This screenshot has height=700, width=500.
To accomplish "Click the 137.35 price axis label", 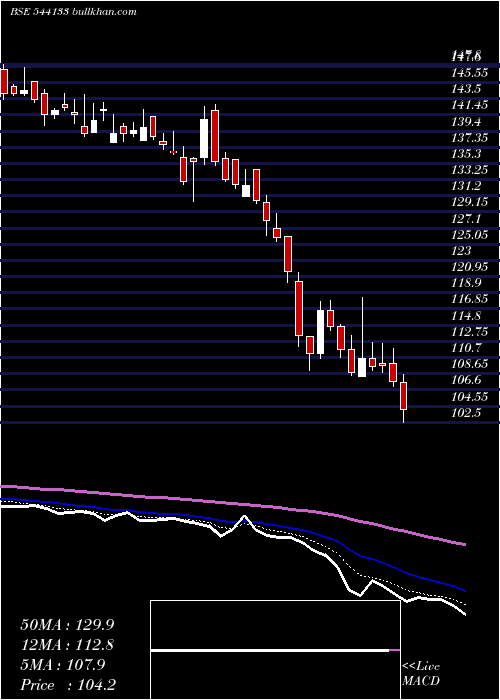I will click(x=468, y=137).
